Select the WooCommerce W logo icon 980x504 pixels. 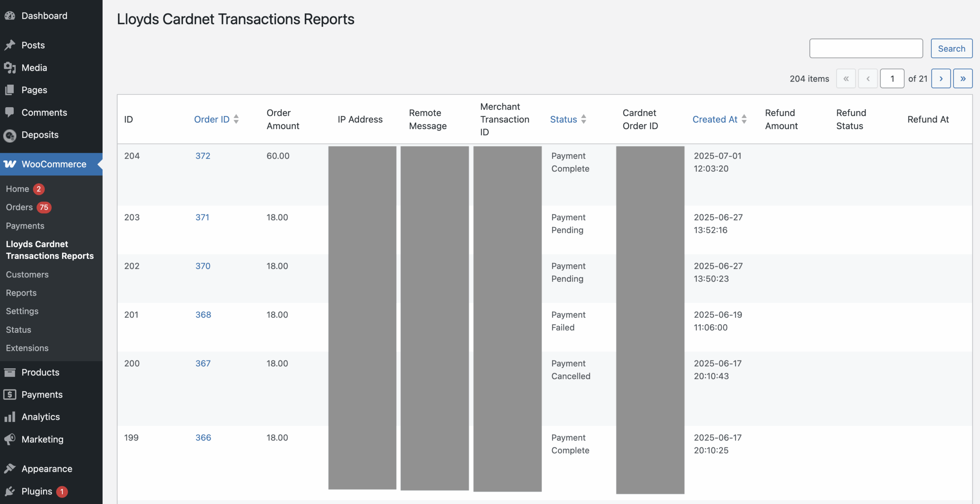(10, 164)
